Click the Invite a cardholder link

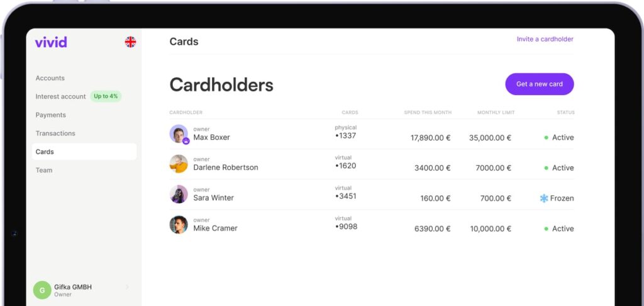coord(545,39)
